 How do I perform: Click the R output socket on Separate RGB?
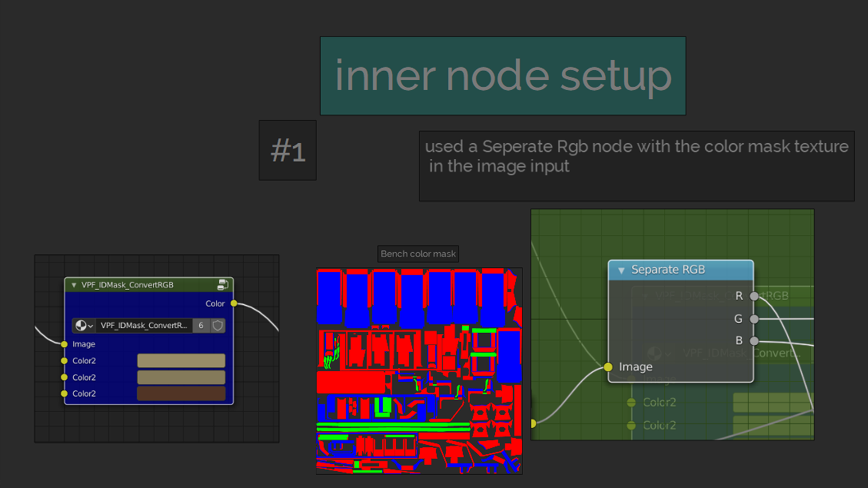(754, 296)
